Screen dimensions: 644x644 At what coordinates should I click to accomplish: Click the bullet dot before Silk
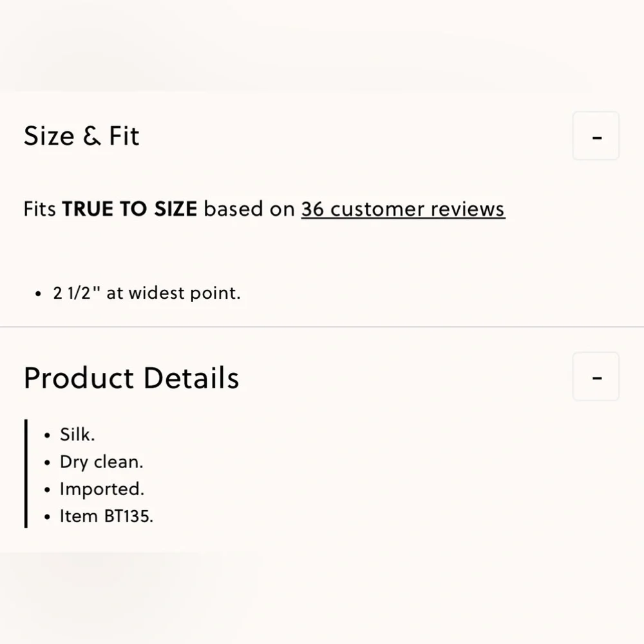[47, 435]
